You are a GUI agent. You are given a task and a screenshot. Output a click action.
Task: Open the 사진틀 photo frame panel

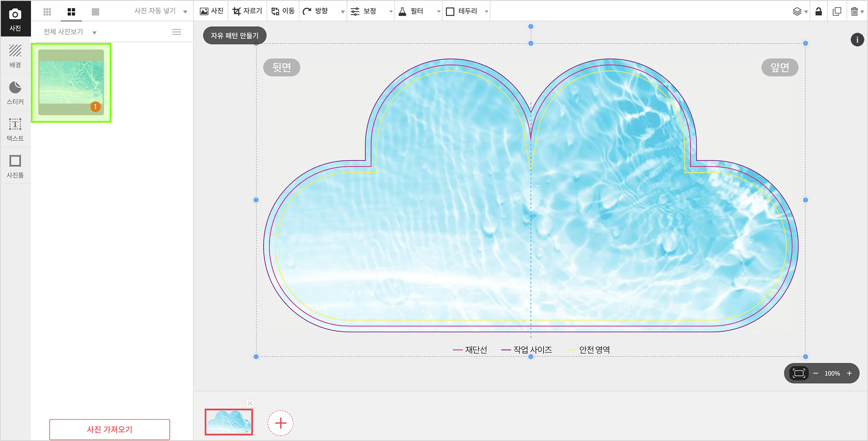15,166
